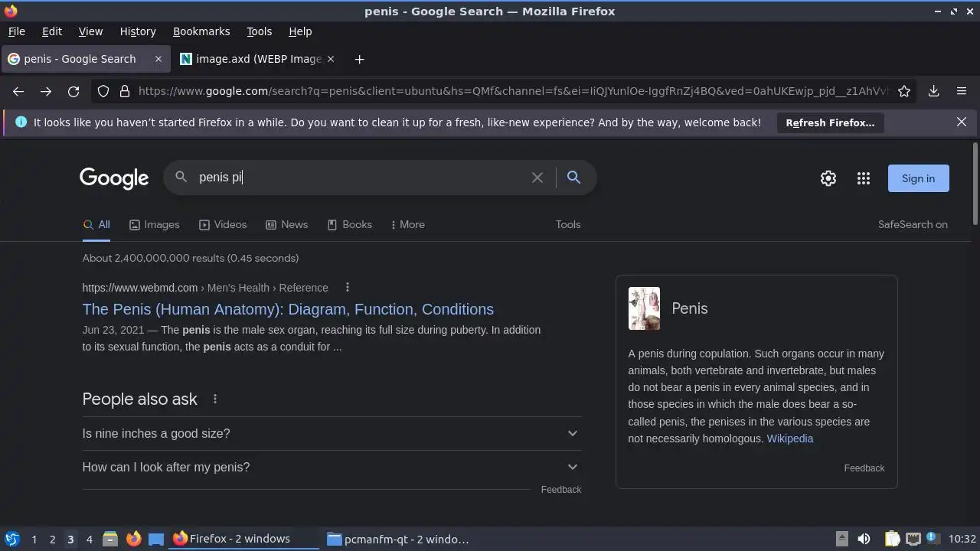The height and width of the screenshot is (551, 980).
Task: Open the Firefox downloads panel
Action: click(x=933, y=91)
